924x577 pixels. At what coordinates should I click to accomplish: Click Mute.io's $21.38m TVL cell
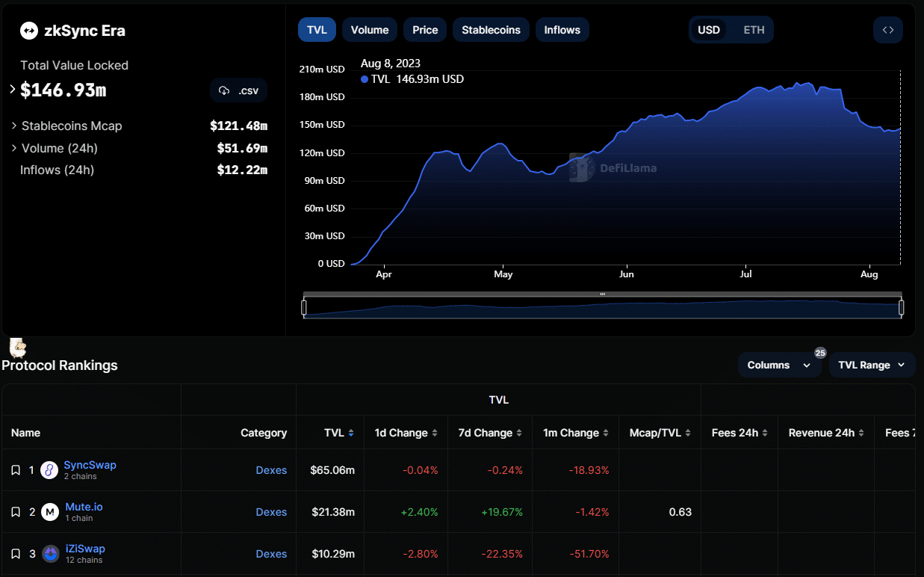click(332, 512)
